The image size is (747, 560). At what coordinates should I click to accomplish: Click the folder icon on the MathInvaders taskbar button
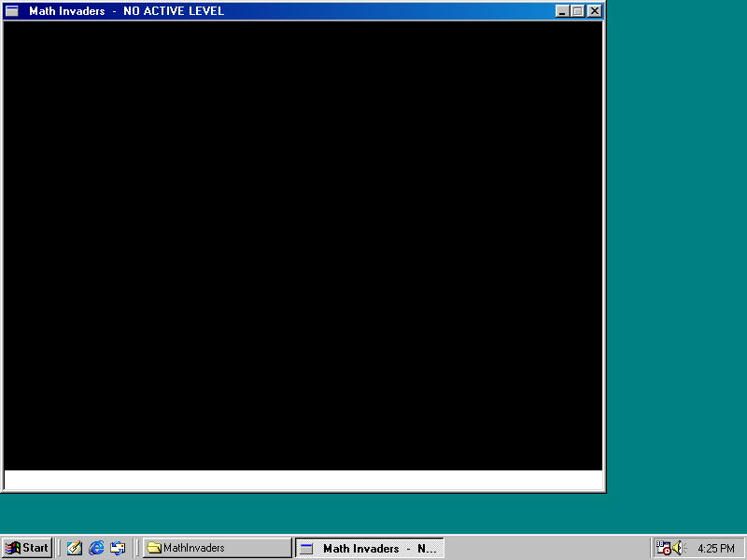154,548
